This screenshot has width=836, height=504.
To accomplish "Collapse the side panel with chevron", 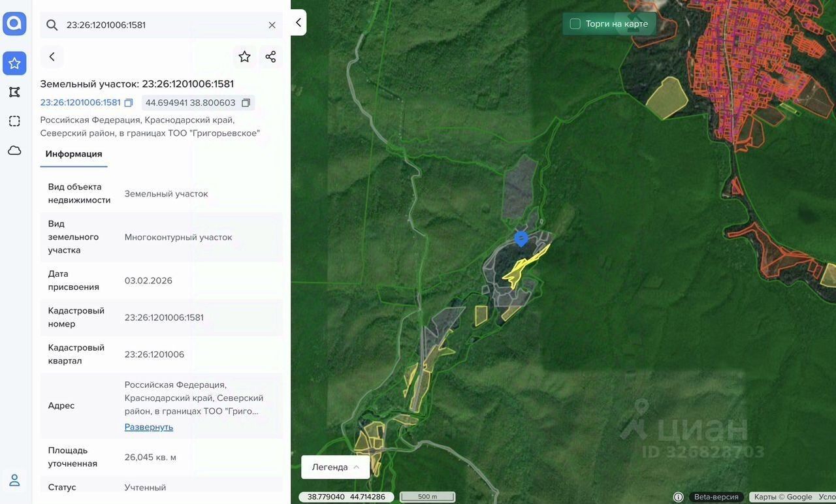I will 298,23.
